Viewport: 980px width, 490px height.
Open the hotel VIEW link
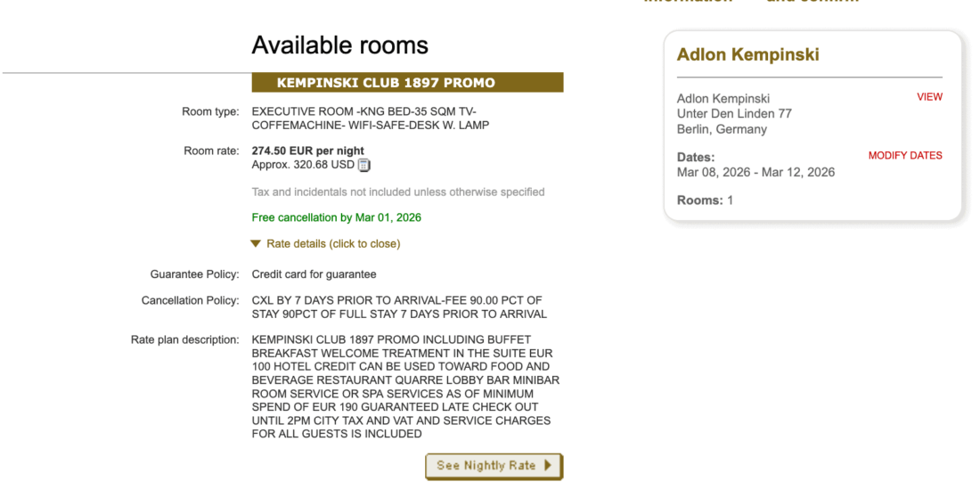coord(929,97)
